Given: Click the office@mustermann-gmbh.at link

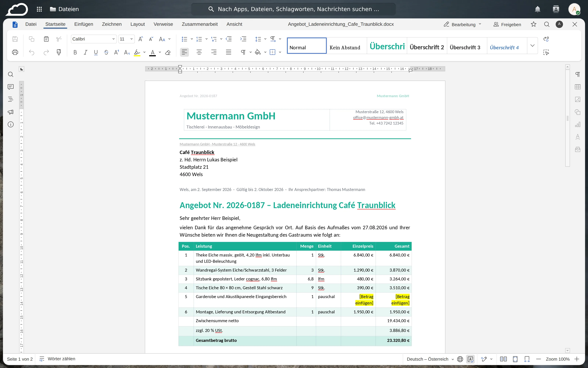Looking at the screenshot, I should click(x=378, y=118).
